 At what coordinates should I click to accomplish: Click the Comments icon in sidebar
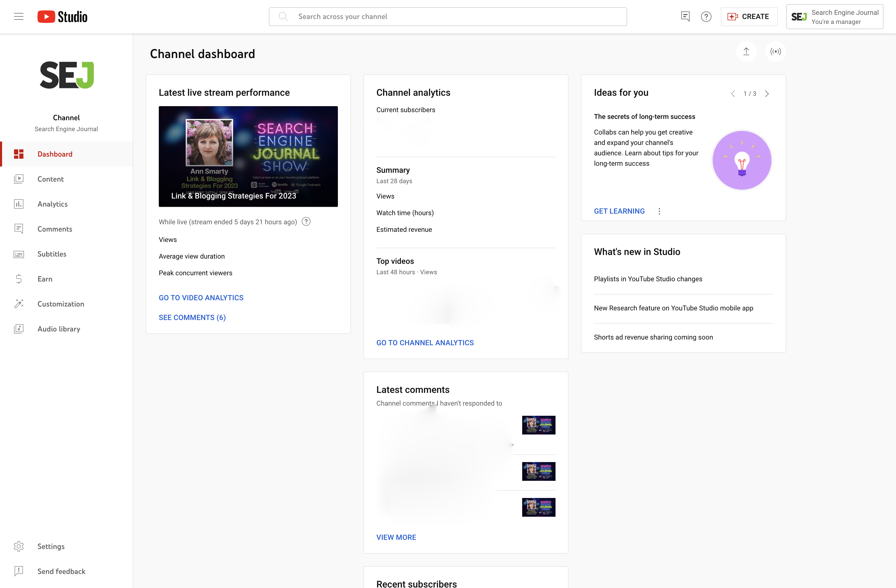tap(19, 228)
